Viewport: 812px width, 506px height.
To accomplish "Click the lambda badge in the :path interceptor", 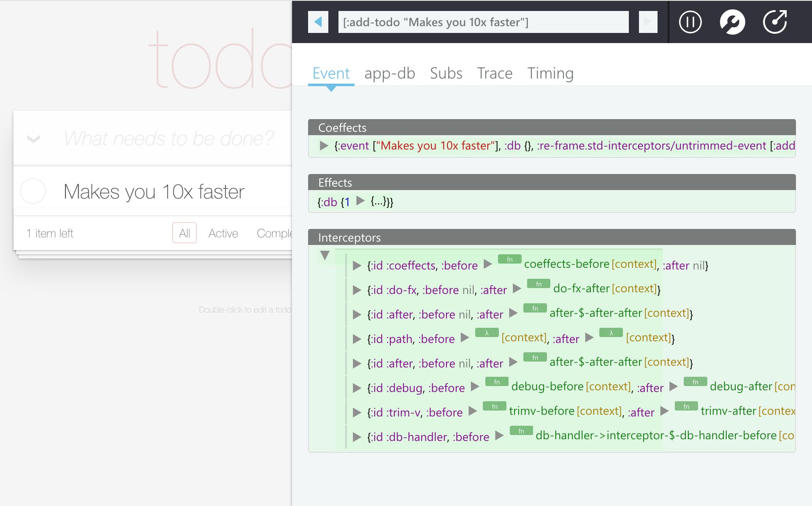I will click(x=487, y=333).
